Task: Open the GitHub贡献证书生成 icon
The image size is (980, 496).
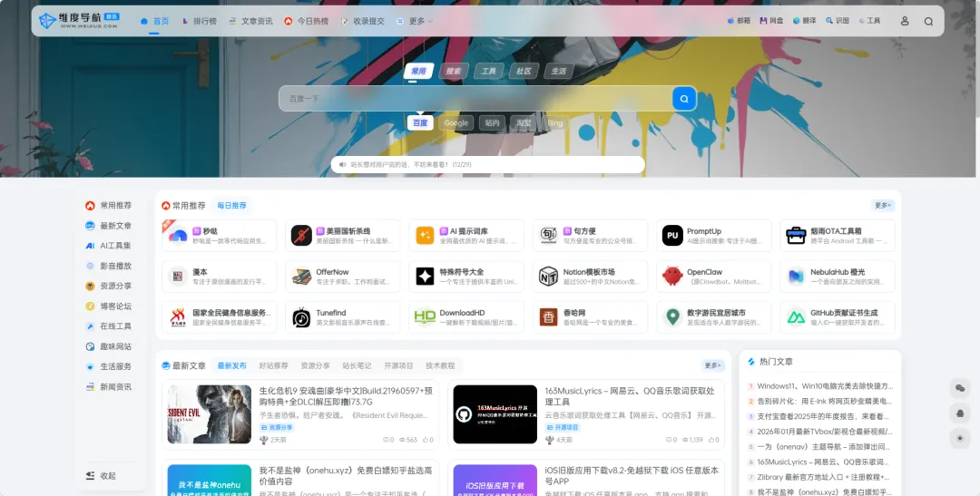Action: click(x=797, y=317)
